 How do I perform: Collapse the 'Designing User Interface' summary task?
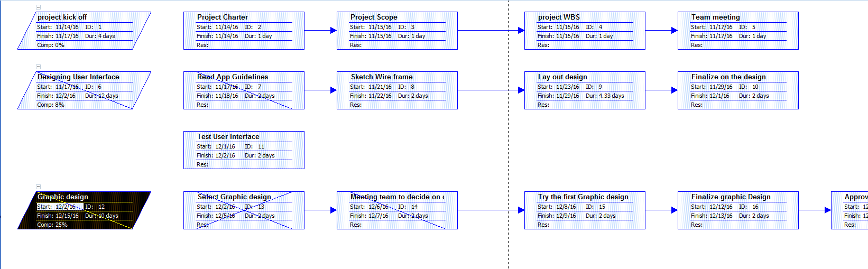point(38,67)
